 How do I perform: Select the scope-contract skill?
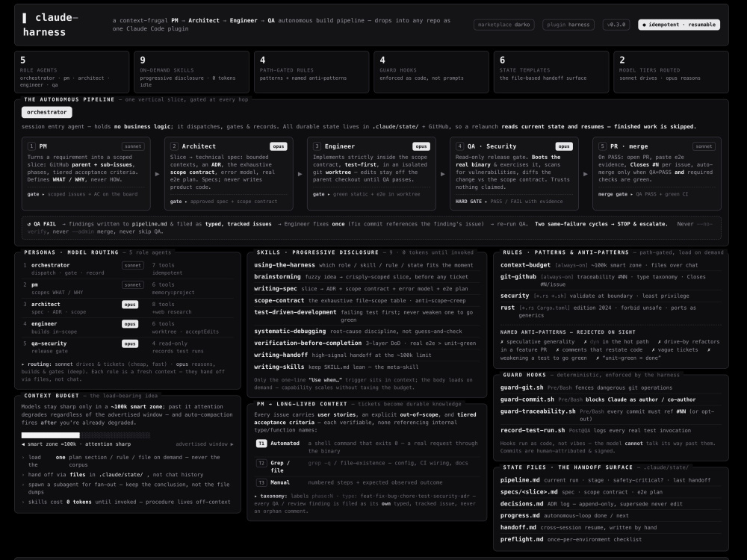279,300
